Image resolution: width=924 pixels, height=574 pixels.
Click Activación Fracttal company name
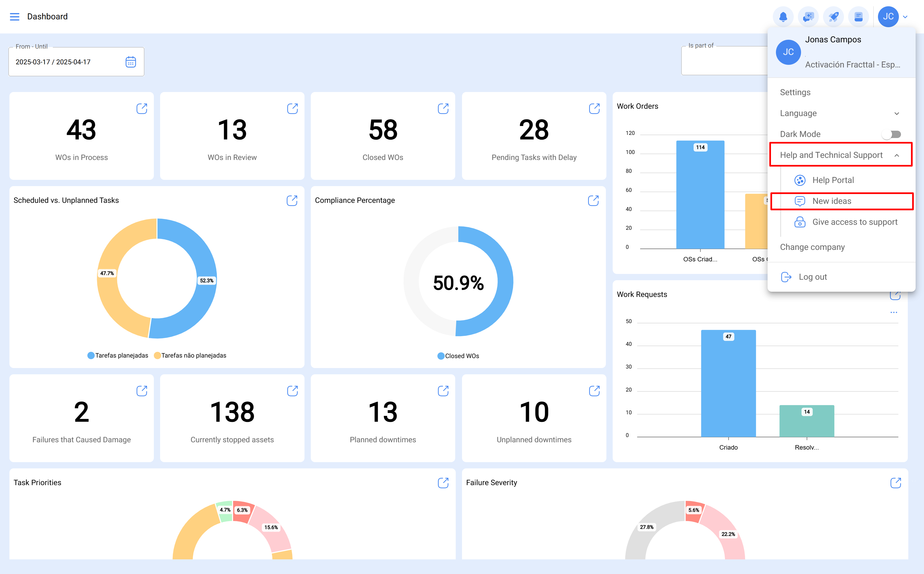853,65
